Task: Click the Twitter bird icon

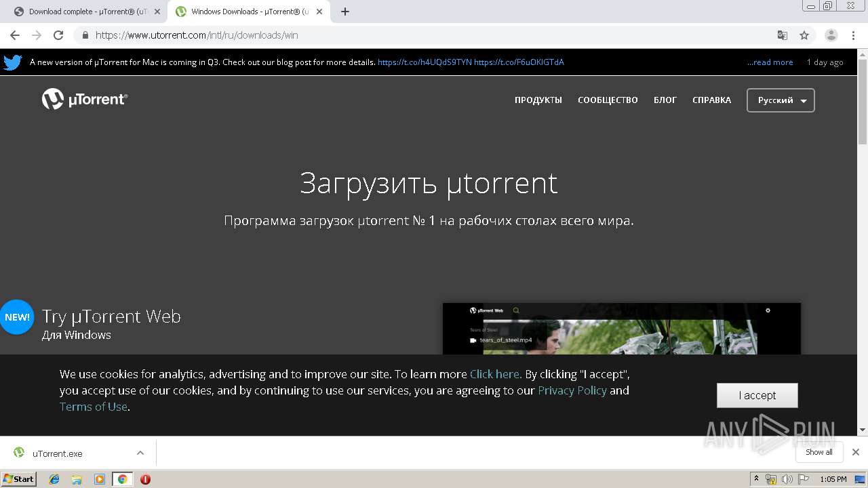Action: click(13, 62)
